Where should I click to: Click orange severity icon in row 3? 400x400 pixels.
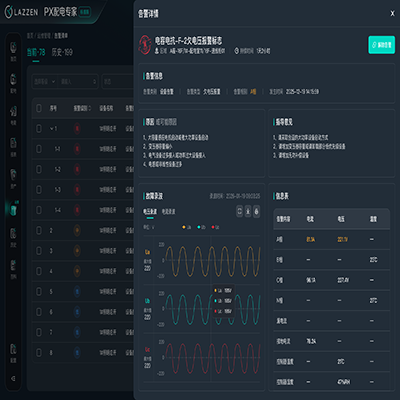tap(77, 251)
